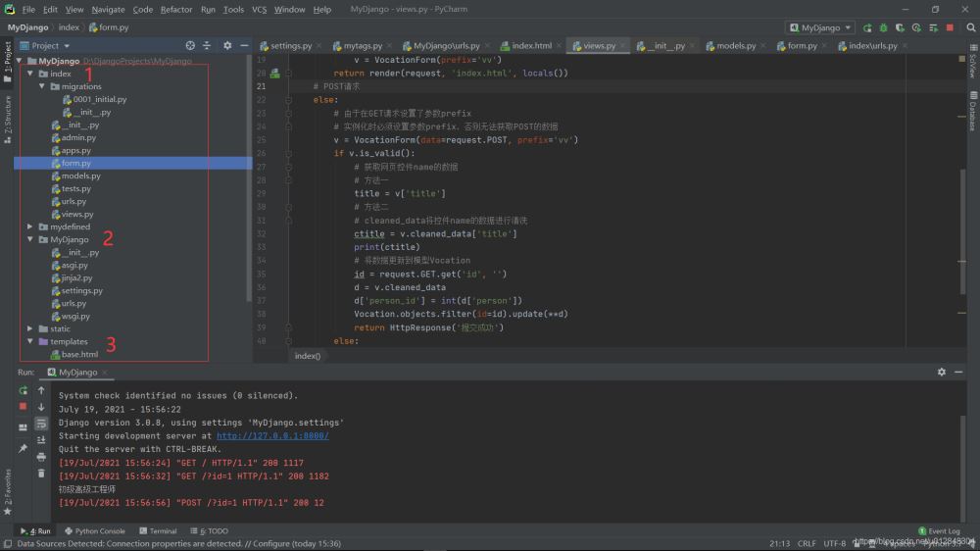Viewport: 980px width, 551px height.
Task: Open the http://127.0.0.1:8000/ server link
Action: pyautogui.click(x=272, y=435)
